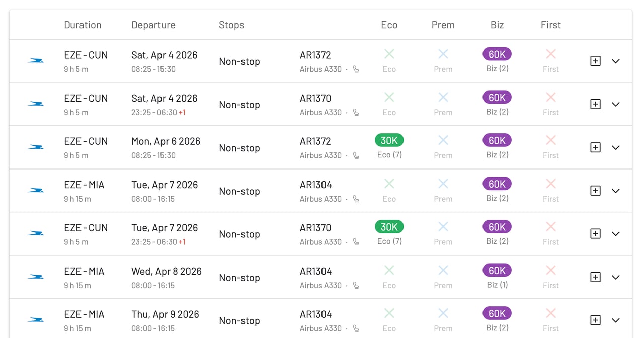644x338 pixels.
Task: Click the green 30K Eco badge on the Apr 6 flight
Action: [x=389, y=140]
